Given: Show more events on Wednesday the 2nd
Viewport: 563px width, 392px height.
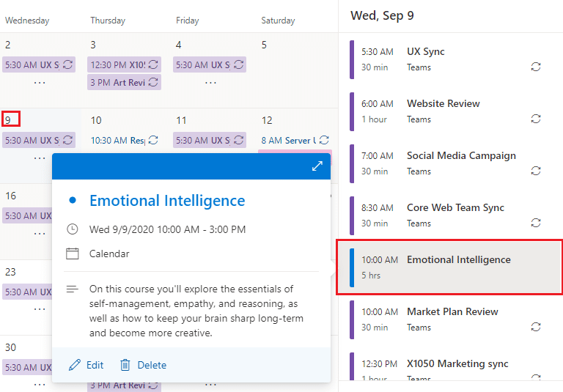Looking at the screenshot, I should [40, 83].
